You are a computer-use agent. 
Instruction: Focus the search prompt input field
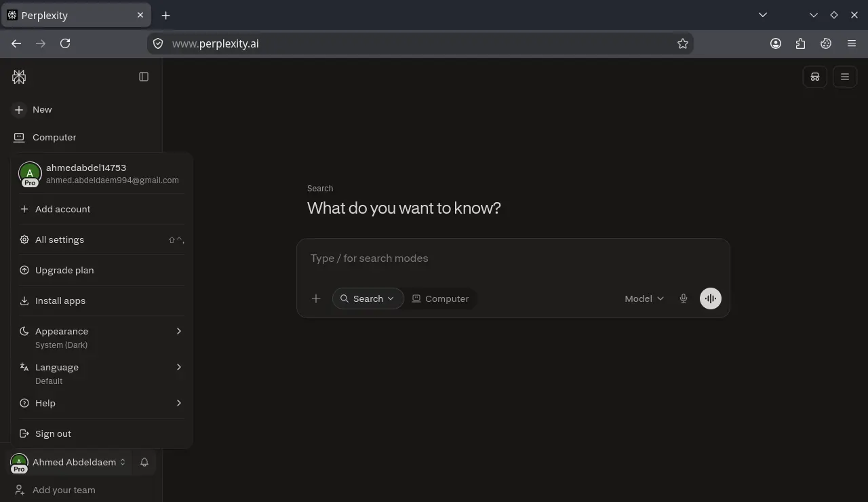[x=513, y=258]
